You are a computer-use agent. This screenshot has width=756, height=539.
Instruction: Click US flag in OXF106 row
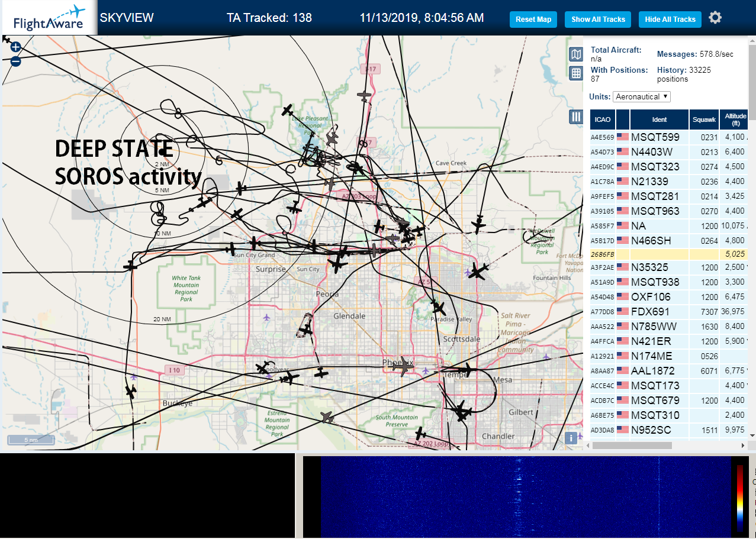pyautogui.click(x=623, y=296)
